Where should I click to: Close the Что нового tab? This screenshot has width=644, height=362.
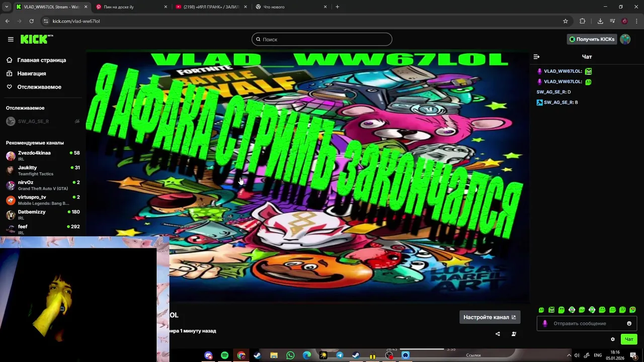(325, 7)
